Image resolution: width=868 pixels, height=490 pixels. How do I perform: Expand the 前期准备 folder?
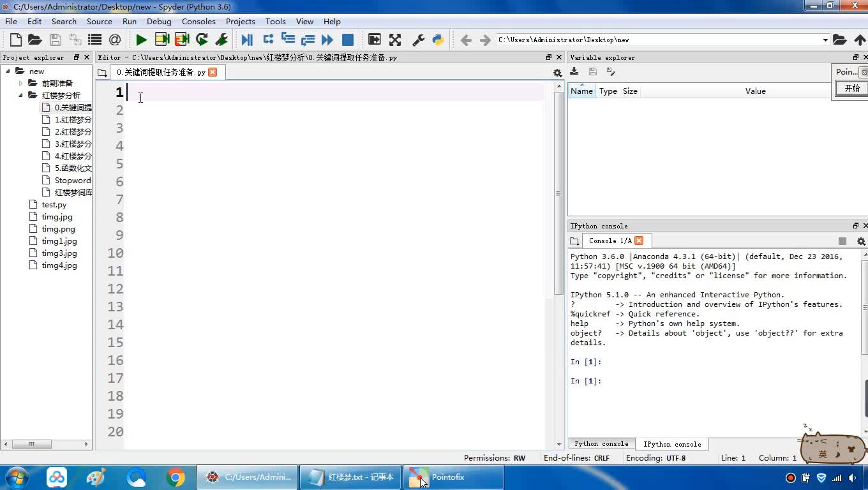20,83
